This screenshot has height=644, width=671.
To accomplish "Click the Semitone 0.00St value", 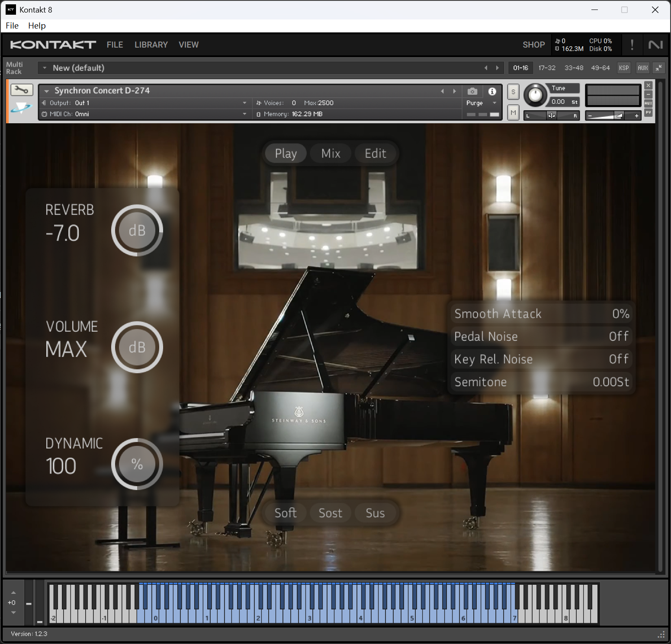I will (x=611, y=382).
